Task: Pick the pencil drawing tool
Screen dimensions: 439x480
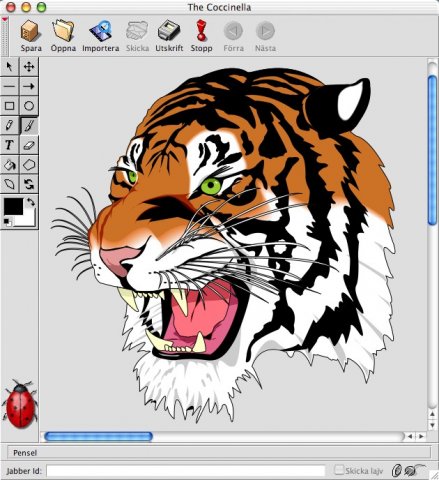Action: 10,125
